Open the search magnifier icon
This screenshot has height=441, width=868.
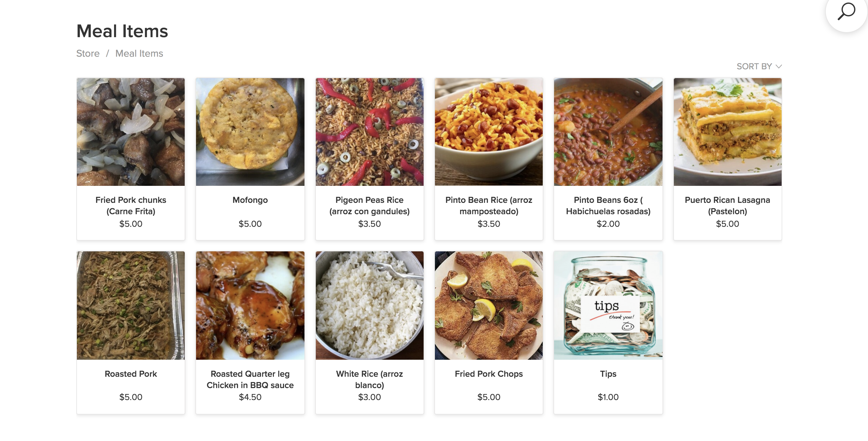846,12
